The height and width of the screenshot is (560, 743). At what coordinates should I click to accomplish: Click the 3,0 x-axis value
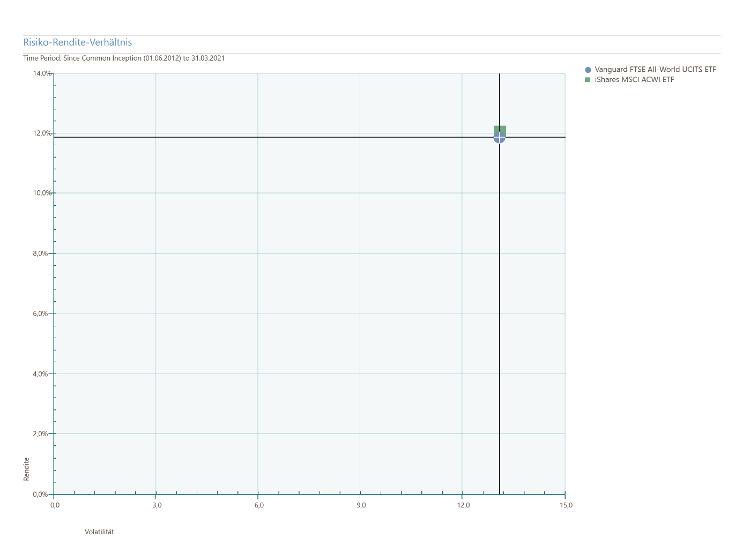pos(157,505)
